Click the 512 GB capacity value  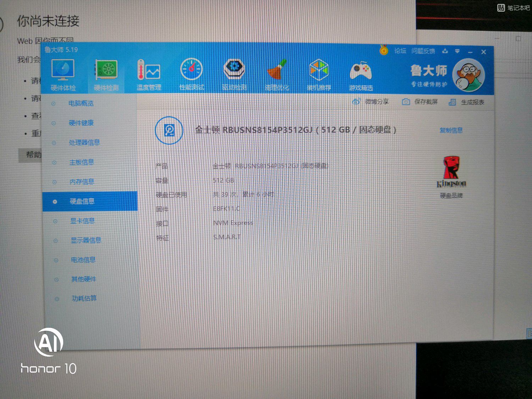223,180
